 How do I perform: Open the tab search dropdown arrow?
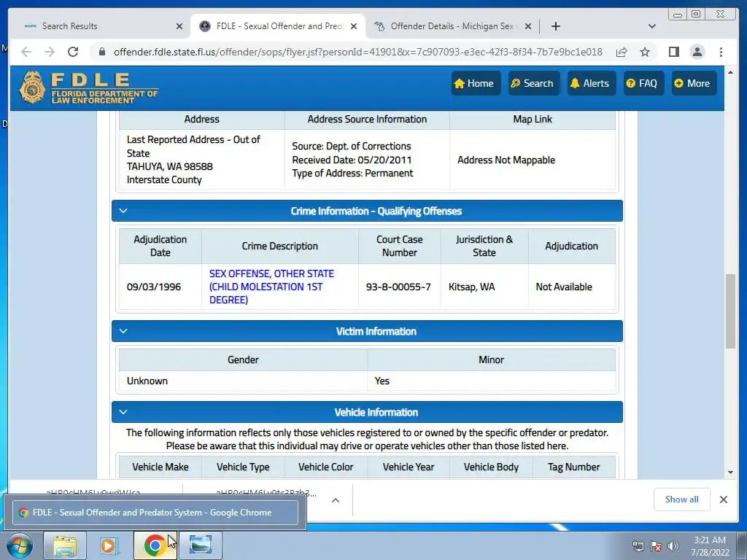tap(652, 26)
